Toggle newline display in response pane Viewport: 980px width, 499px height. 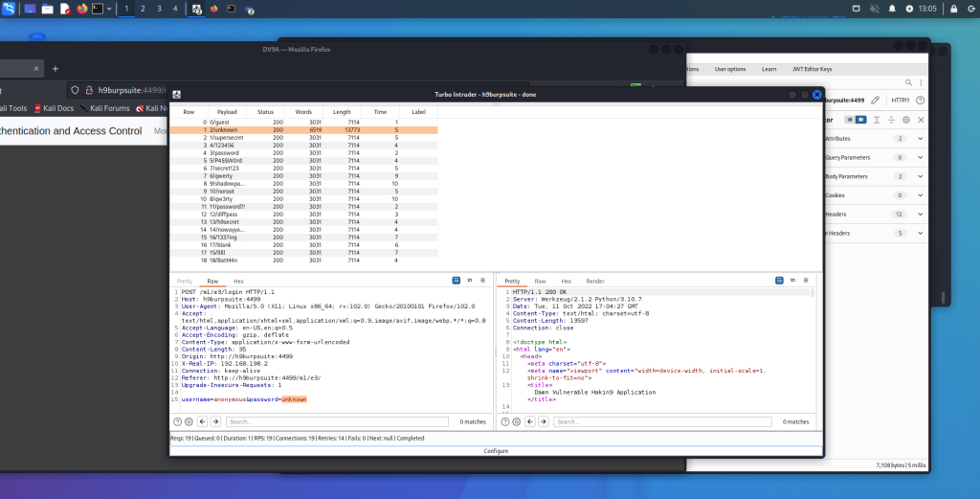[x=792, y=281]
